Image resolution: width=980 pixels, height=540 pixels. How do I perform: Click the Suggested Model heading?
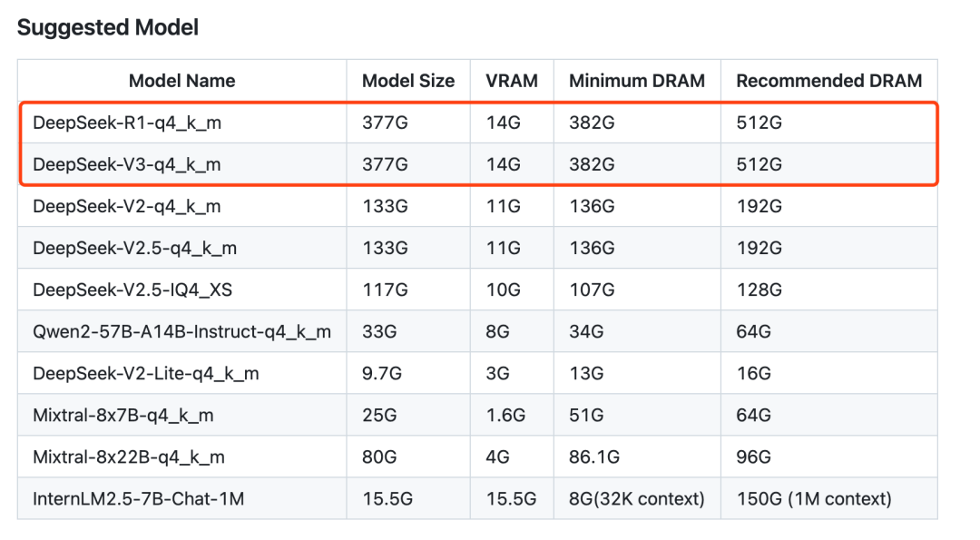pyautogui.click(x=108, y=27)
